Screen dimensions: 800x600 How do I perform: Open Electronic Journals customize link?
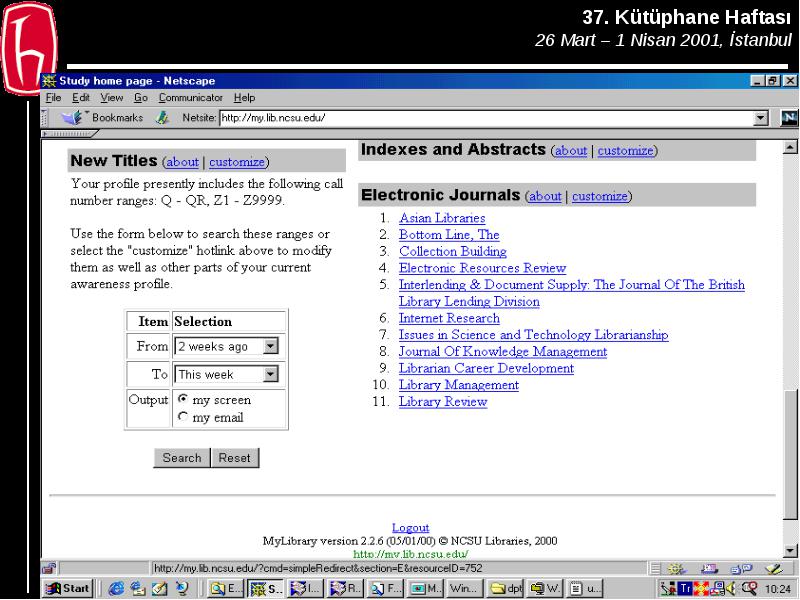click(x=599, y=196)
